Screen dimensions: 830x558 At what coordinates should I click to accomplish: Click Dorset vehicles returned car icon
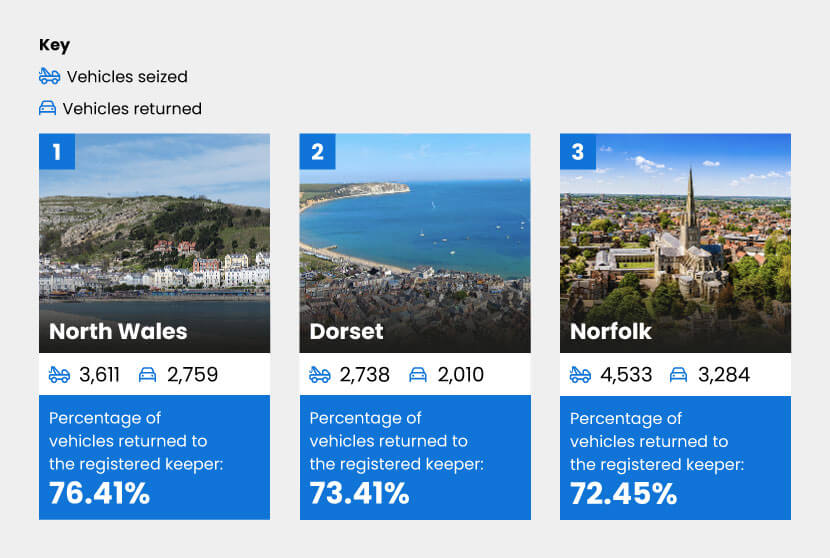pos(418,375)
